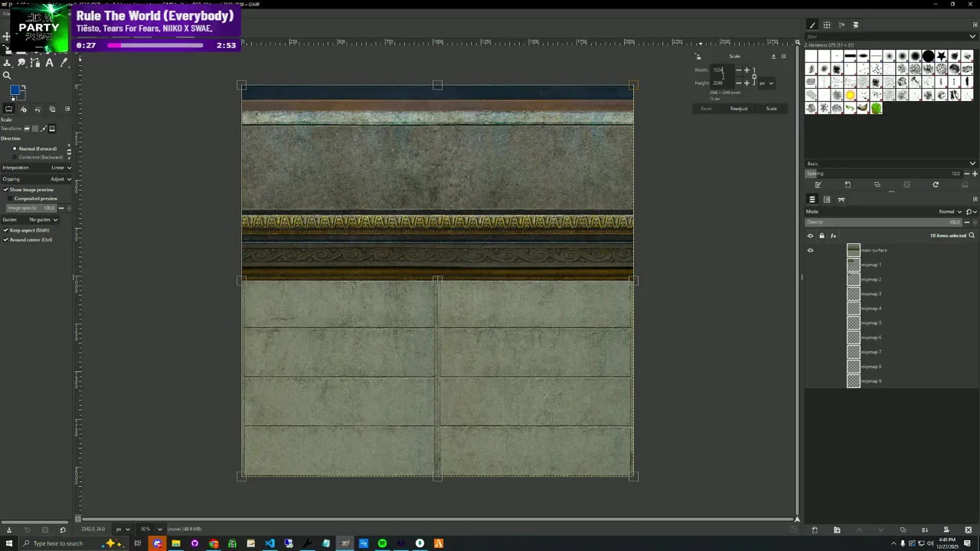Click the foreground blue color swatch
980x551 pixels.
pyautogui.click(x=15, y=90)
